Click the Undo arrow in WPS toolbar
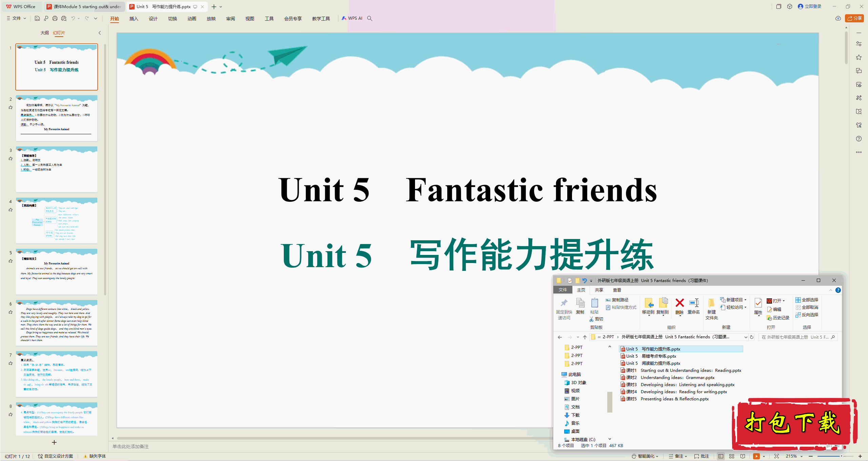This screenshot has width=868, height=461. tap(73, 18)
